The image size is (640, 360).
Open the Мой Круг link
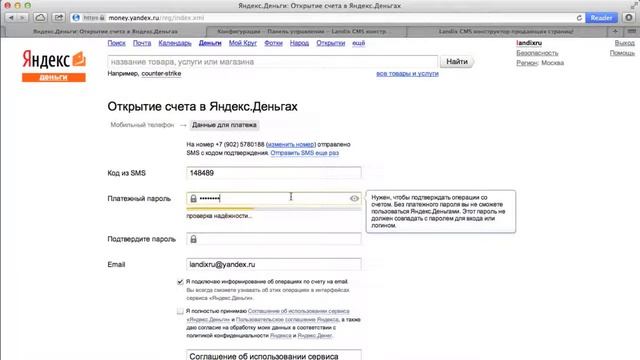click(242, 43)
